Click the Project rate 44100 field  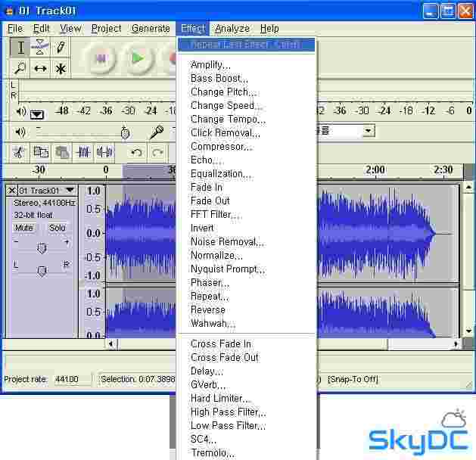pos(72,379)
